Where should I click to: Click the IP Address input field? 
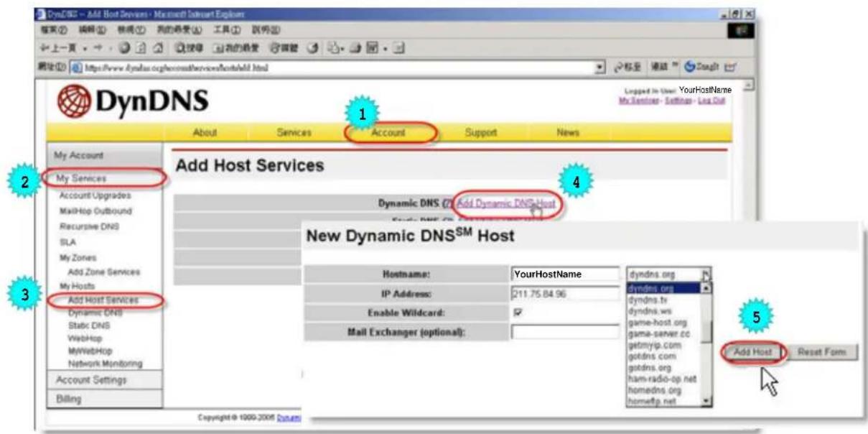coord(565,294)
